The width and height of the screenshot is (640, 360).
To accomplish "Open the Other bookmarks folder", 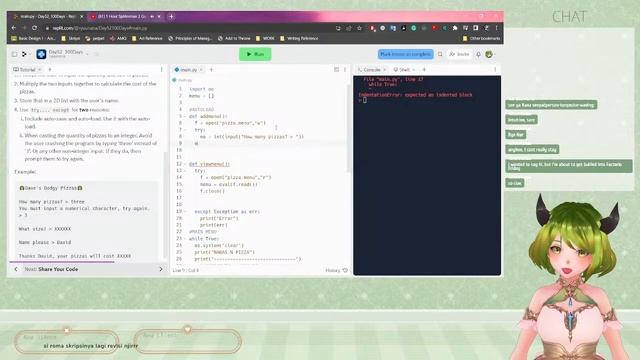I will (x=481, y=38).
